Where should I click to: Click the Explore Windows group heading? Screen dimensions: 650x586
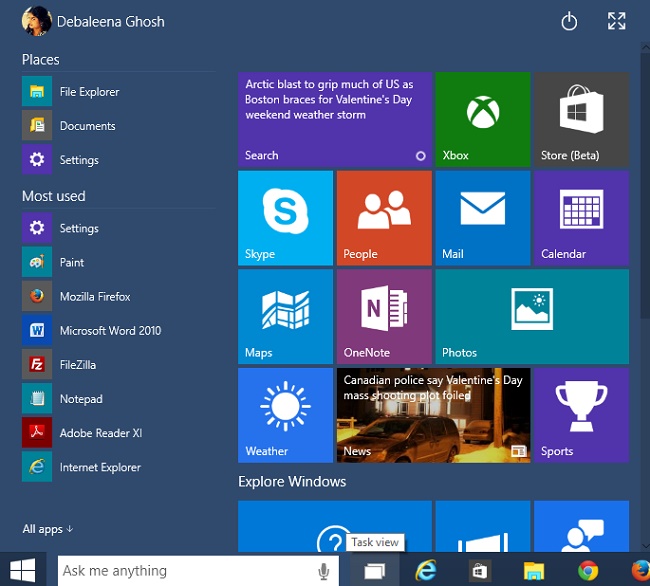[292, 482]
